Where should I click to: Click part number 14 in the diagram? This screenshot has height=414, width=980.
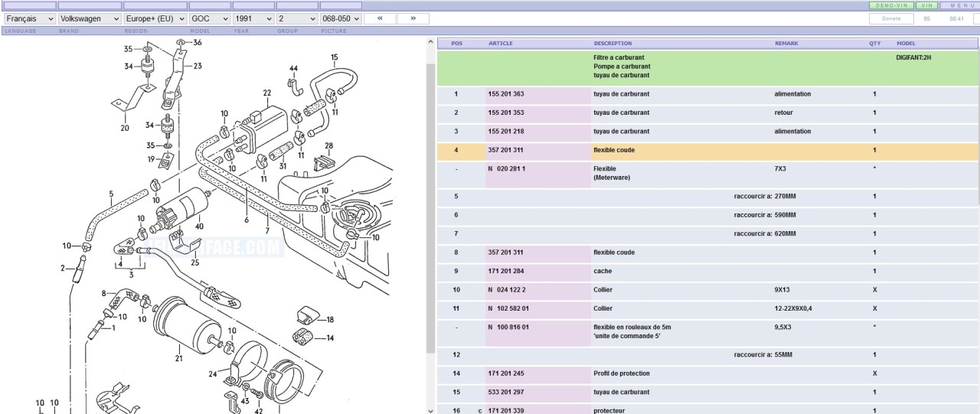pyautogui.click(x=330, y=337)
